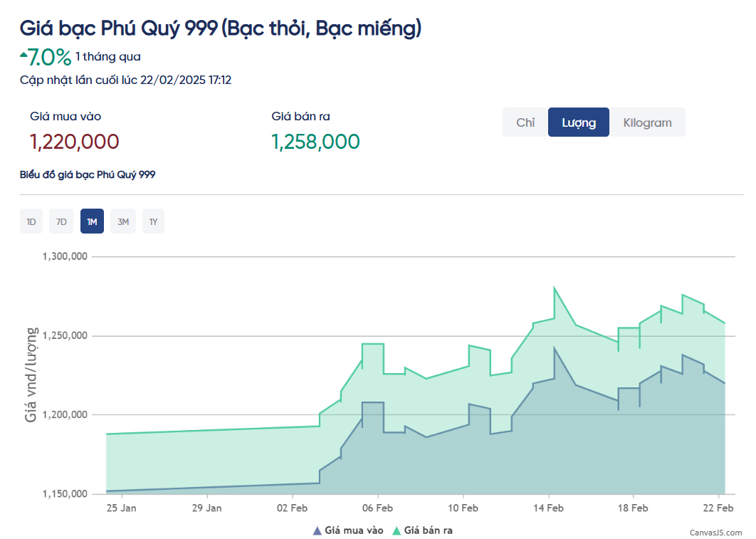
Task: Click the sell price peak near 14 Feb
Action: point(555,288)
